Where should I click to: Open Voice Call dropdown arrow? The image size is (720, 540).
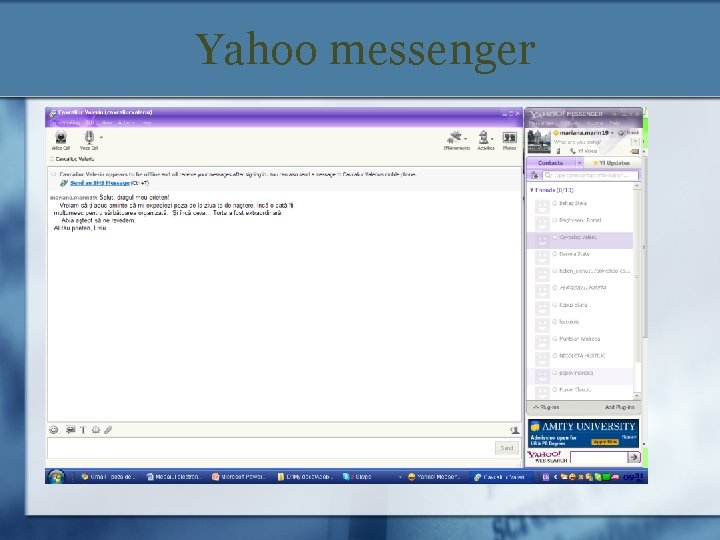(101, 137)
